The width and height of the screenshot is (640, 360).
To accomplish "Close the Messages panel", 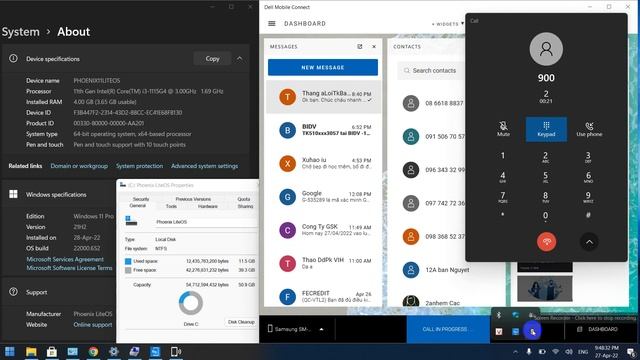I will pos(374,47).
